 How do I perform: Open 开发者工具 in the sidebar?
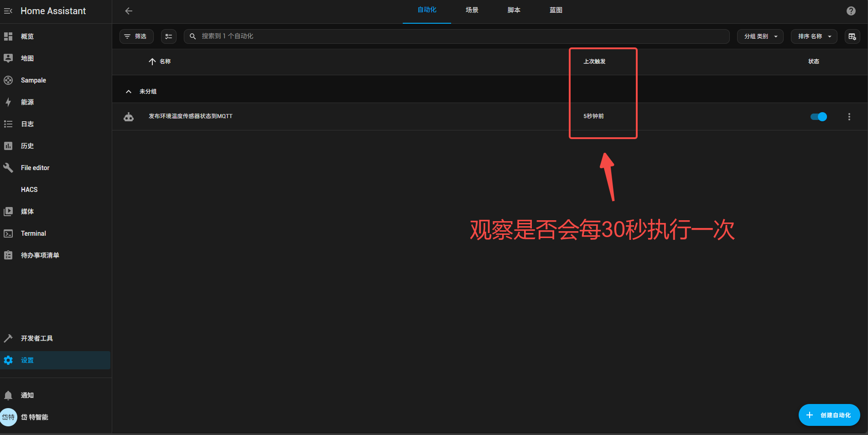tap(36, 338)
